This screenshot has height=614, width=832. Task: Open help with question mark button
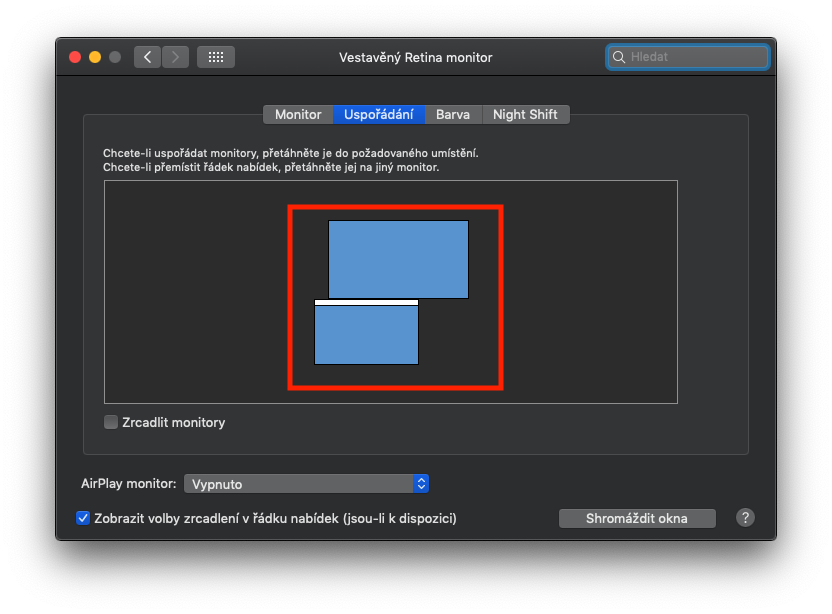click(745, 517)
